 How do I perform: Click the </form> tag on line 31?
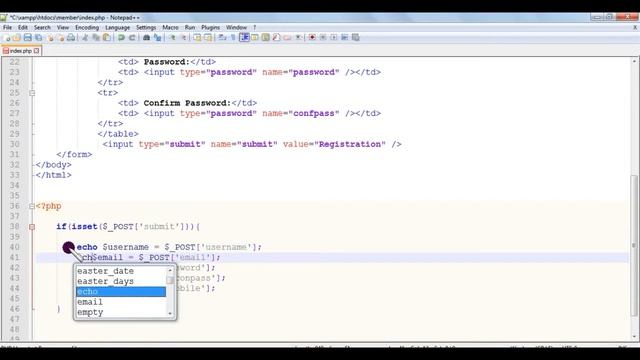pyautogui.click(x=74, y=154)
